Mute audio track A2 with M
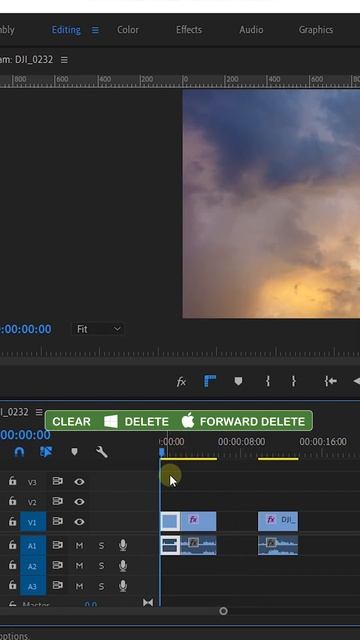Image resolution: width=360 pixels, height=640 pixels. click(79, 566)
